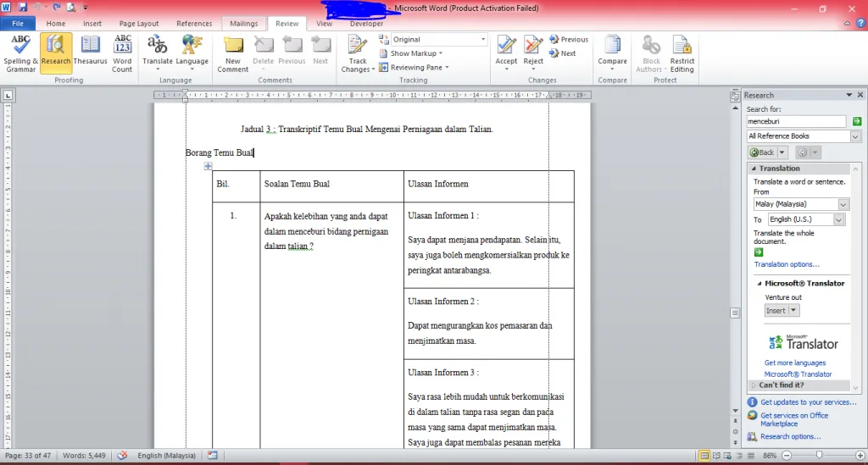Switch to the Page Layout tab
Viewport: 868px width, 465px height.
pyautogui.click(x=139, y=24)
